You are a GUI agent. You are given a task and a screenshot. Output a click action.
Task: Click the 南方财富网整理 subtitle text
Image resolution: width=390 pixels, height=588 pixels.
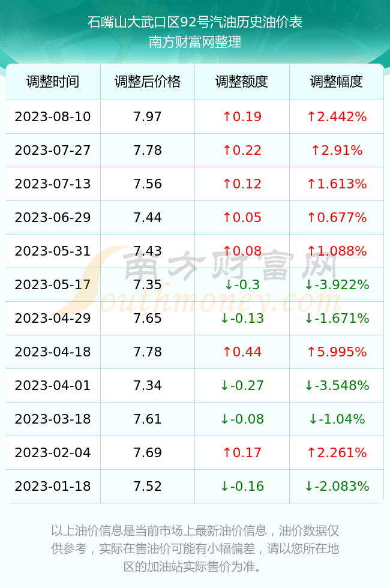195,42
